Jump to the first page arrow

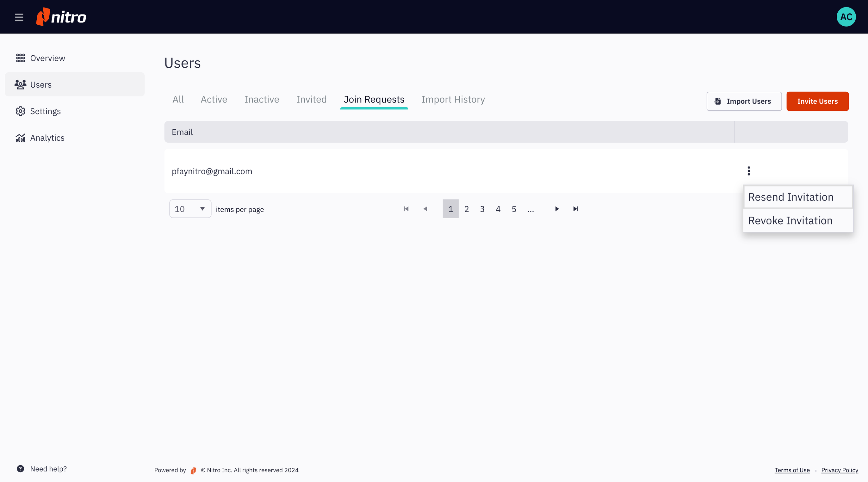(406, 209)
